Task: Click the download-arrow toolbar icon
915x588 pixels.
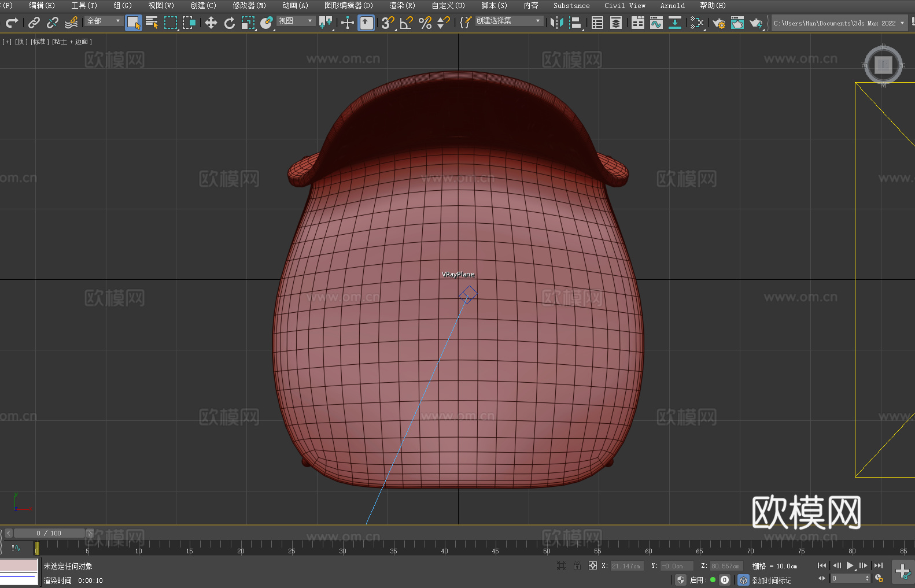Action: coord(675,23)
